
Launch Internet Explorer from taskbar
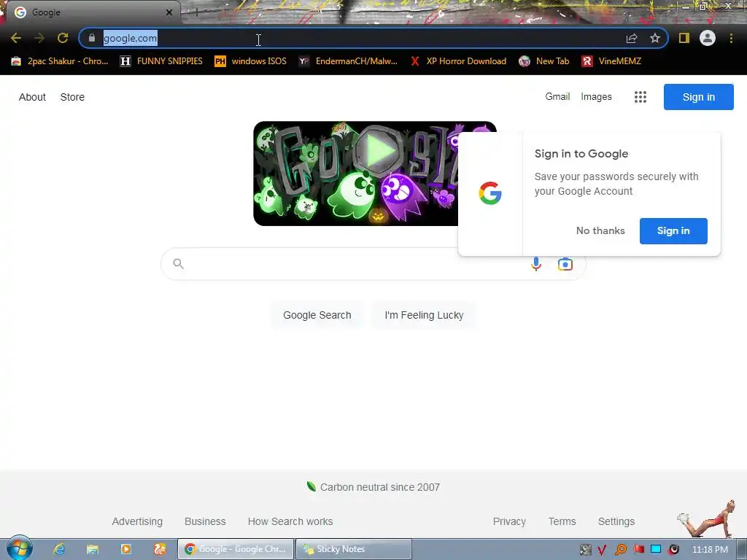(59, 549)
